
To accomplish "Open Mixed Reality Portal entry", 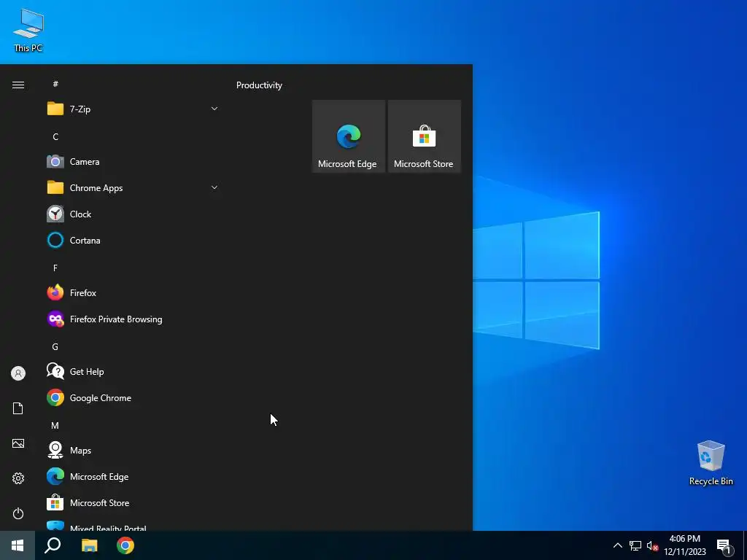I will [133, 525].
